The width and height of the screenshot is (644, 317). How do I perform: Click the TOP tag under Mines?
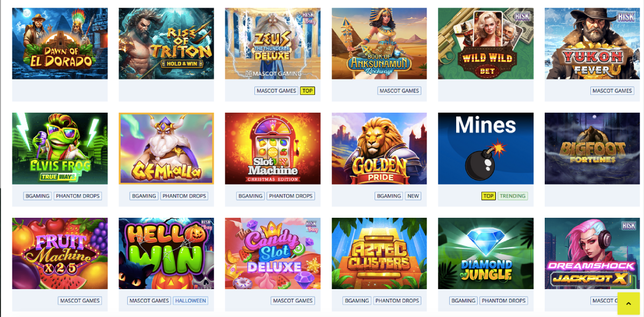click(x=488, y=196)
